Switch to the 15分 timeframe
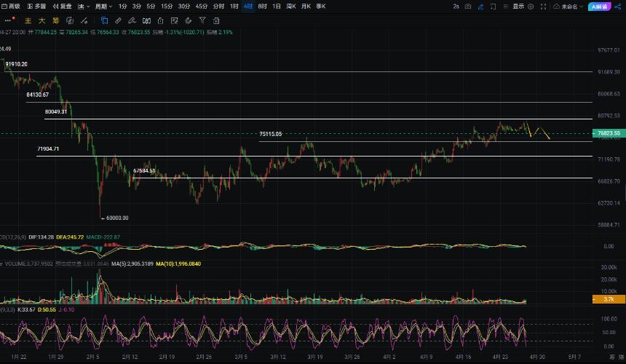Viewport: 626px width, 364px height. click(167, 7)
